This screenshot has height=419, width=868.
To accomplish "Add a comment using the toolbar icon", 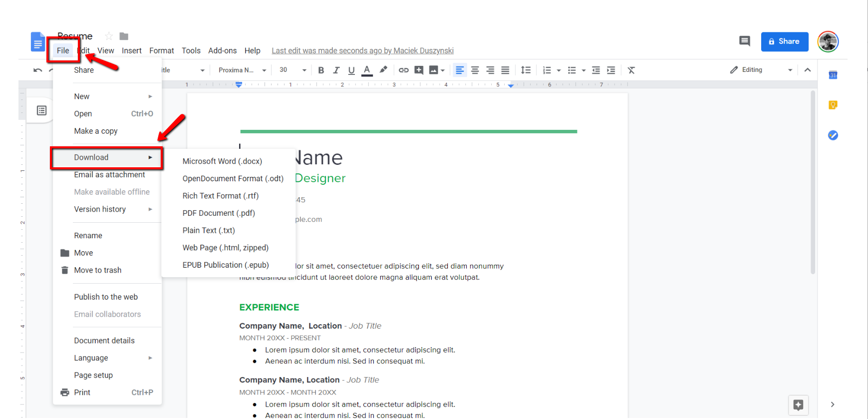I will pyautogui.click(x=419, y=70).
